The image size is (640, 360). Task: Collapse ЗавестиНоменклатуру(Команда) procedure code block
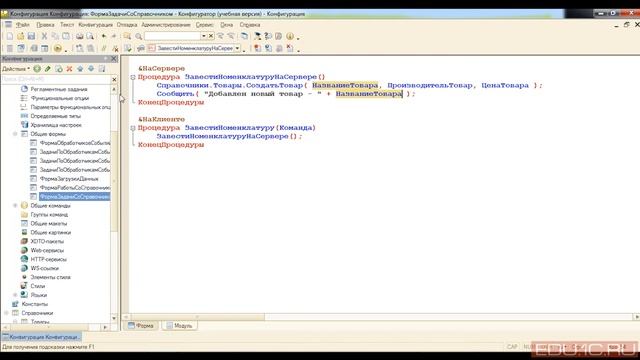click(133, 128)
